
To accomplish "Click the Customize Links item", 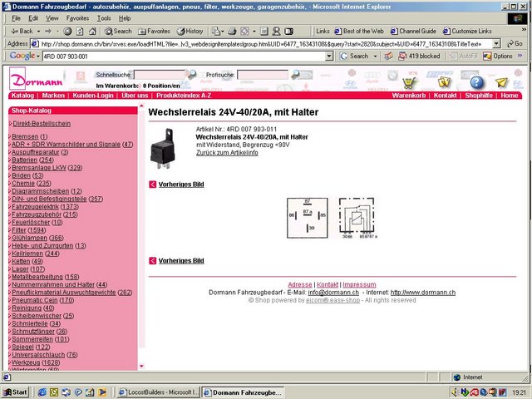I will 467,32.
